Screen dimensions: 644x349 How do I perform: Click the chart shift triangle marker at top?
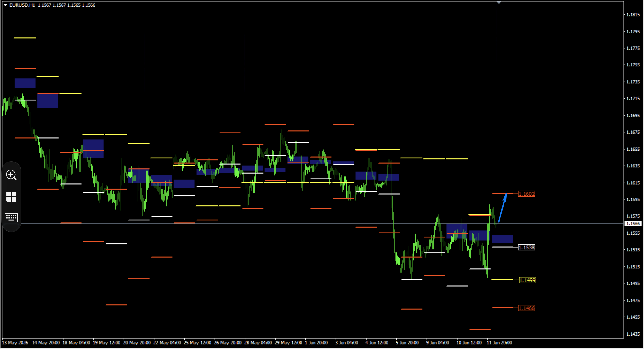(x=499, y=3)
